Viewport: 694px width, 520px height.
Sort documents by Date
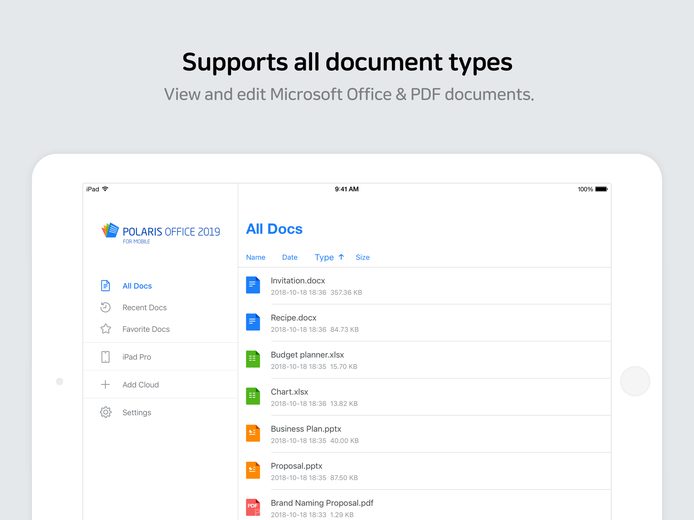pyautogui.click(x=290, y=257)
